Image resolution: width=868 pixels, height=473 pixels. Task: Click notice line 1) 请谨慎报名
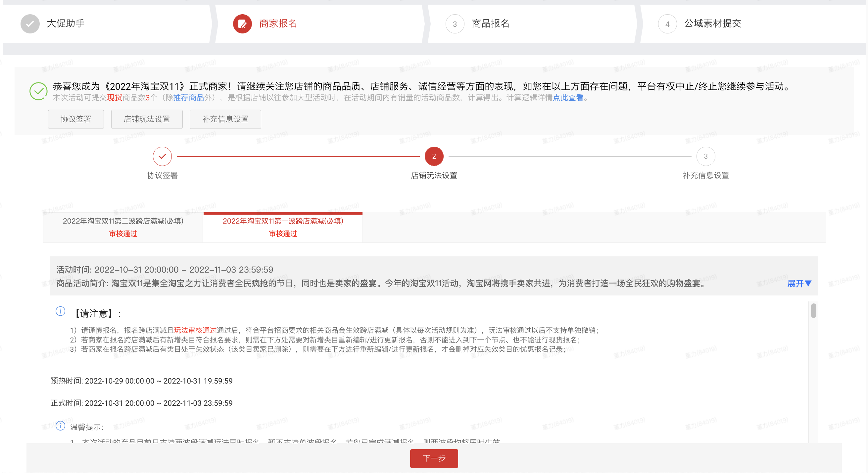pos(334,330)
